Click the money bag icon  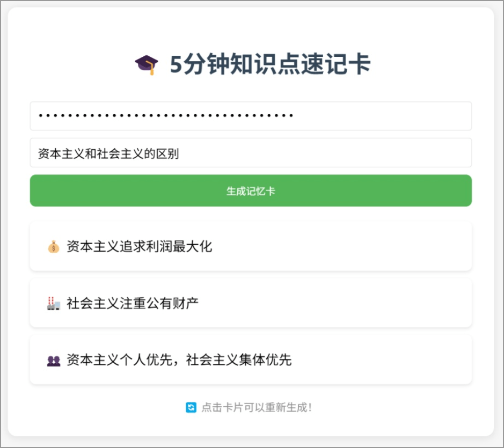(54, 247)
